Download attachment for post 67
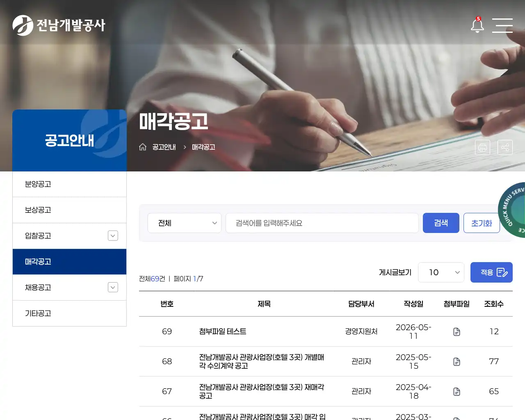The image size is (525, 420). pyautogui.click(x=457, y=391)
